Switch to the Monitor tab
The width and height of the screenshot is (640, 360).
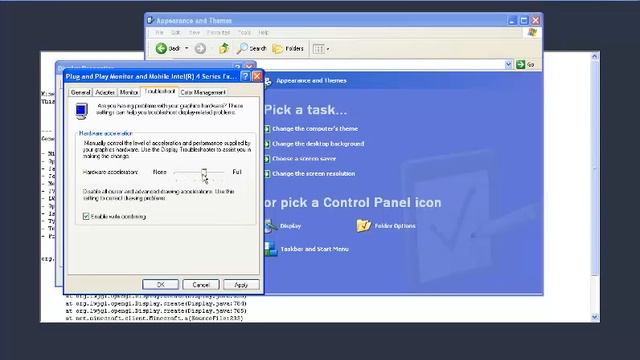[129, 93]
